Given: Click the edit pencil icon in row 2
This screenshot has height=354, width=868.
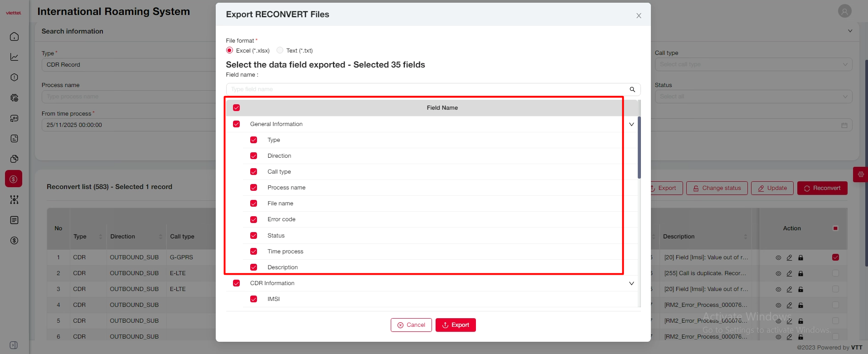Looking at the screenshot, I should (789, 273).
